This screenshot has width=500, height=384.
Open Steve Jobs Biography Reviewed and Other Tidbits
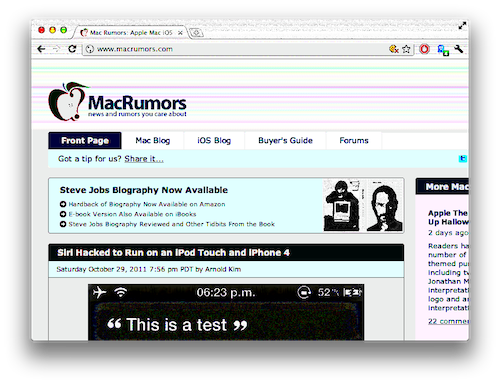tap(171, 224)
